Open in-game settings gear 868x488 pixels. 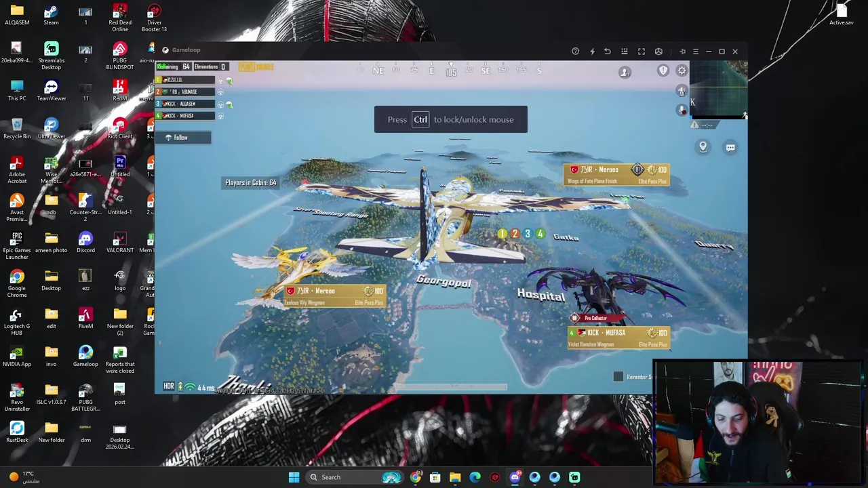point(682,70)
